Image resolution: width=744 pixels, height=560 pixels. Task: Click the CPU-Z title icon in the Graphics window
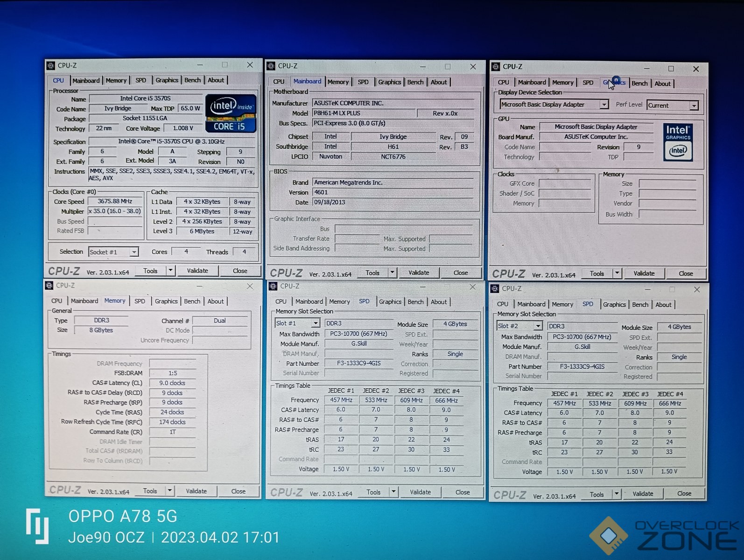pos(496,67)
